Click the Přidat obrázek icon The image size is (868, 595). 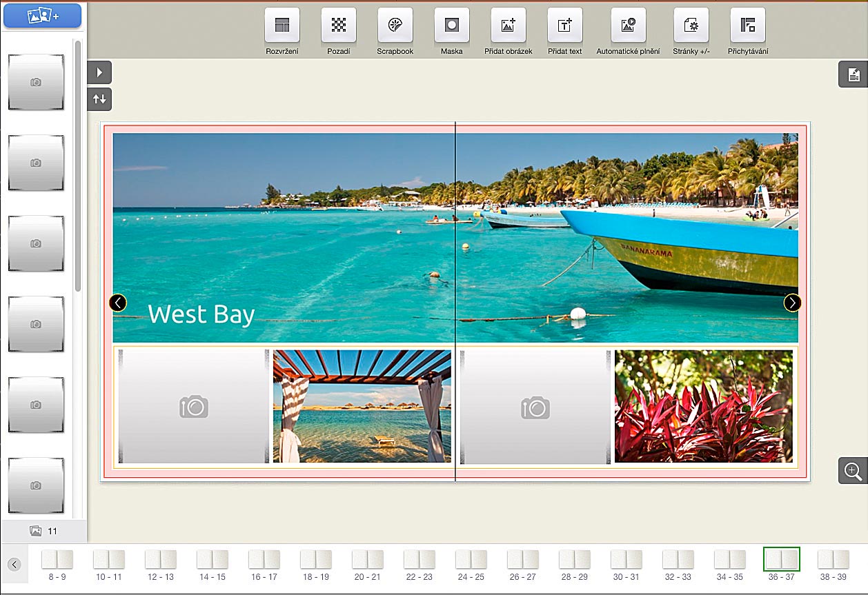click(509, 26)
